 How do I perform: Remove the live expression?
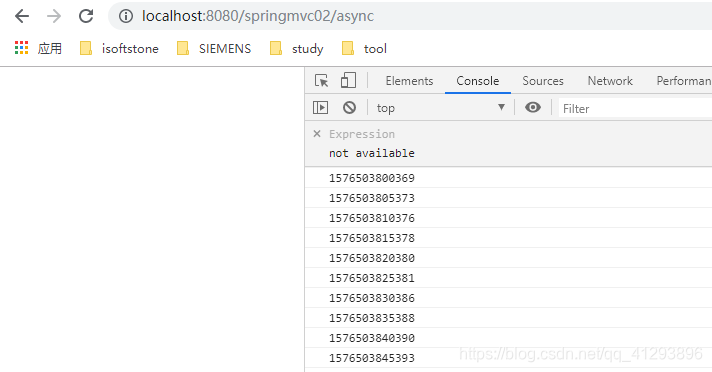(317, 134)
